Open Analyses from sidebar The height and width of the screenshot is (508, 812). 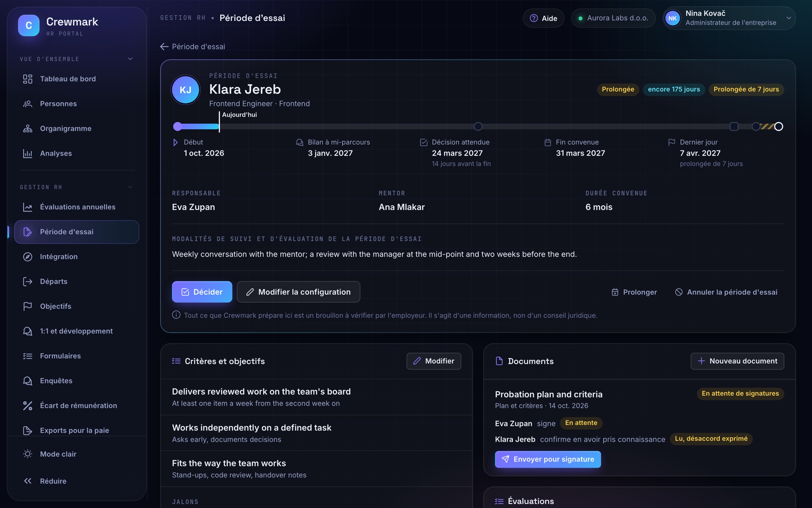coord(77,153)
